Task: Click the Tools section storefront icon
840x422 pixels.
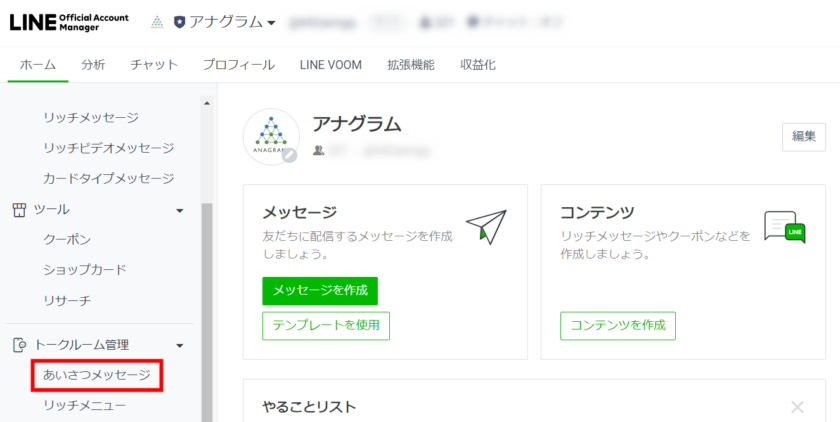Action: (x=18, y=210)
